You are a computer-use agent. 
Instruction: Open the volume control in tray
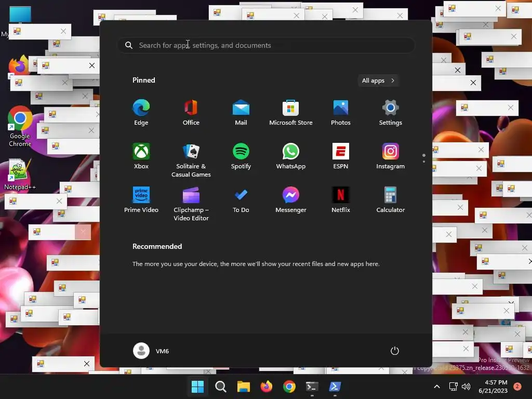(466, 387)
